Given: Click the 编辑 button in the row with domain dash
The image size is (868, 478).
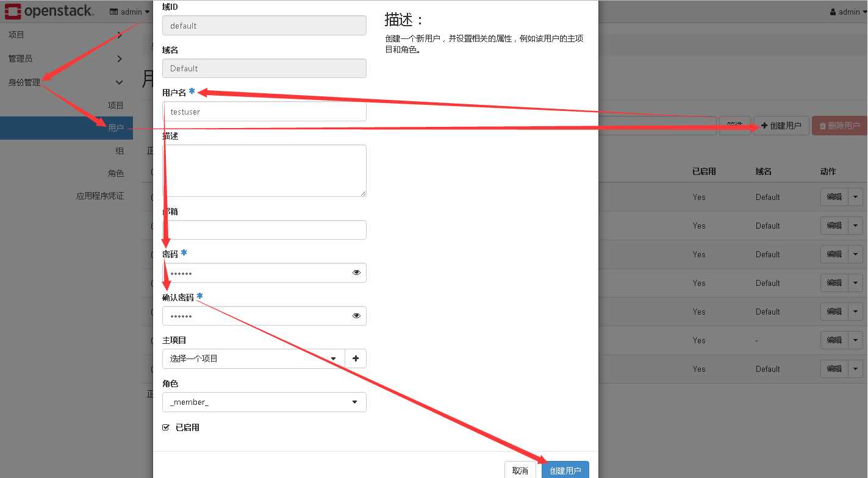Looking at the screenshot, I should [834, 340].
